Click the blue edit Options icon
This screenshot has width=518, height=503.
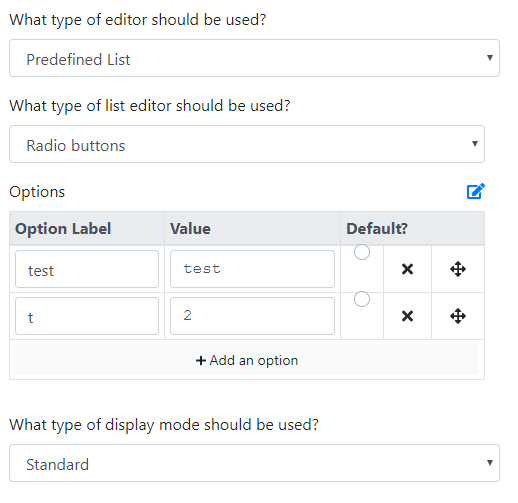476,191
